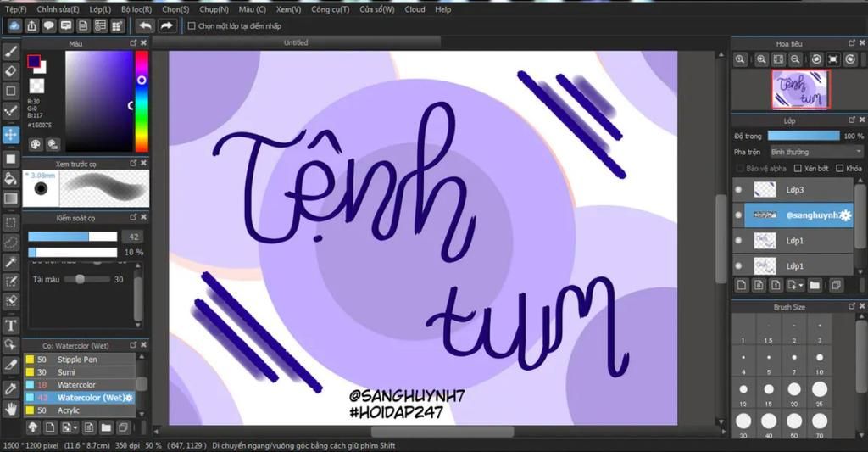
Task: Select the Gradient tool
Action: coord(10,198)
